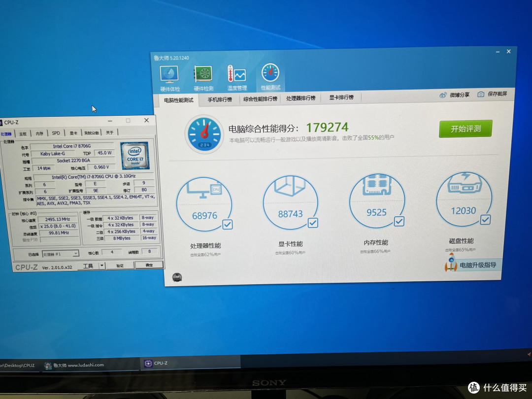Toggle the checkmark below 显卡性能 score
The height and width of the screenshot is (399, 532).
tap(314, 223)
